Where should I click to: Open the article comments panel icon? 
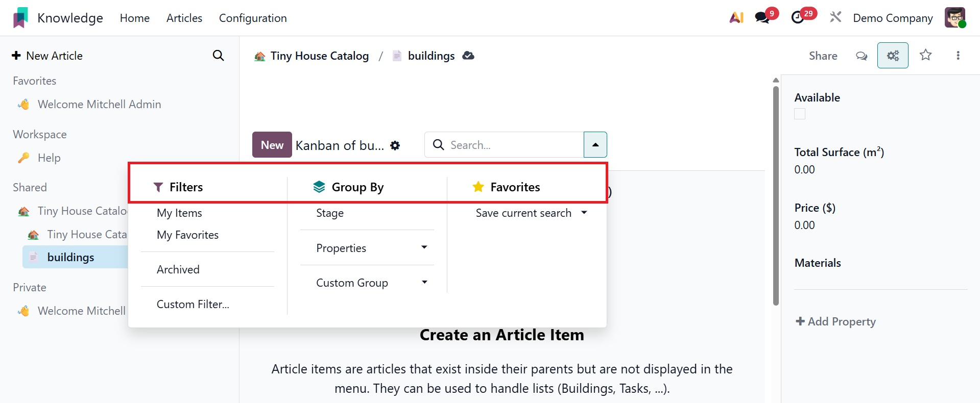click(x=861, y=56)
